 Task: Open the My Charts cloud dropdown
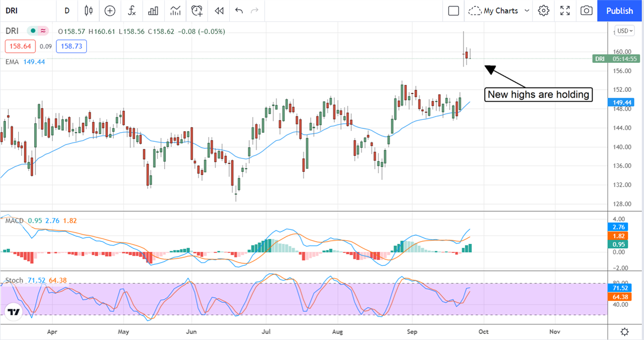click(499, 11)
